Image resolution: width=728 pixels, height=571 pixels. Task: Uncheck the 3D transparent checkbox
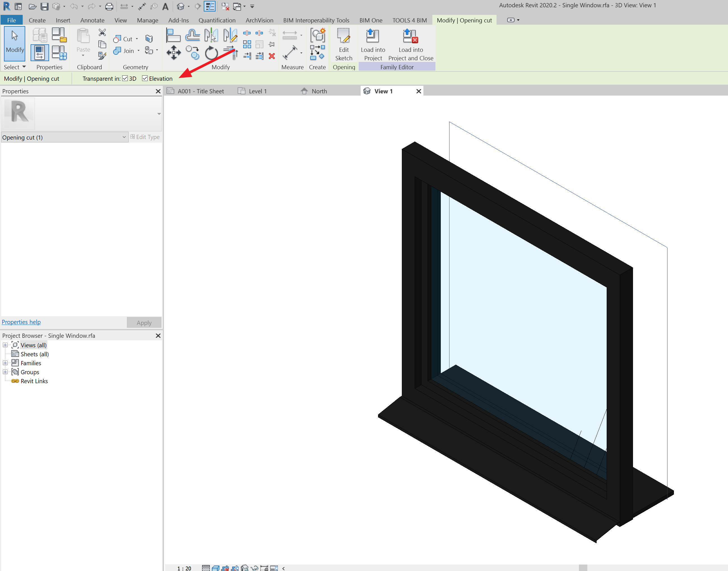[x=125, y=78]
